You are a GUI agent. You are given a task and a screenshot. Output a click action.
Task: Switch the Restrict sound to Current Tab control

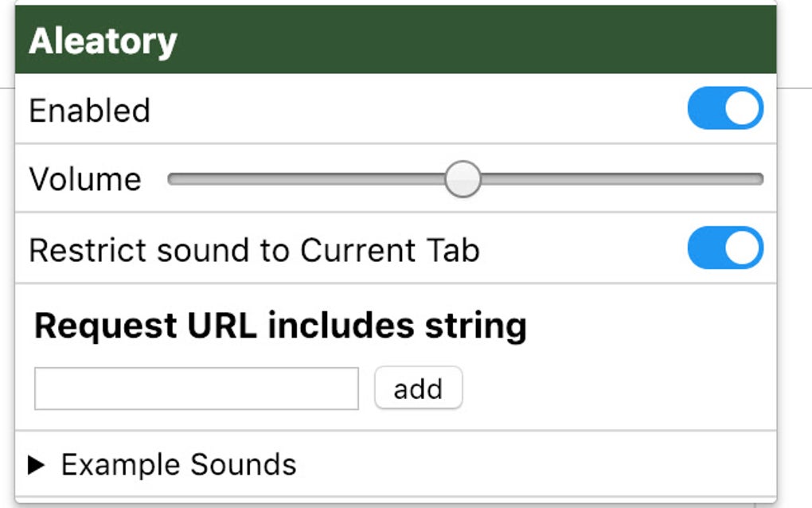click(x=724, y=249)
